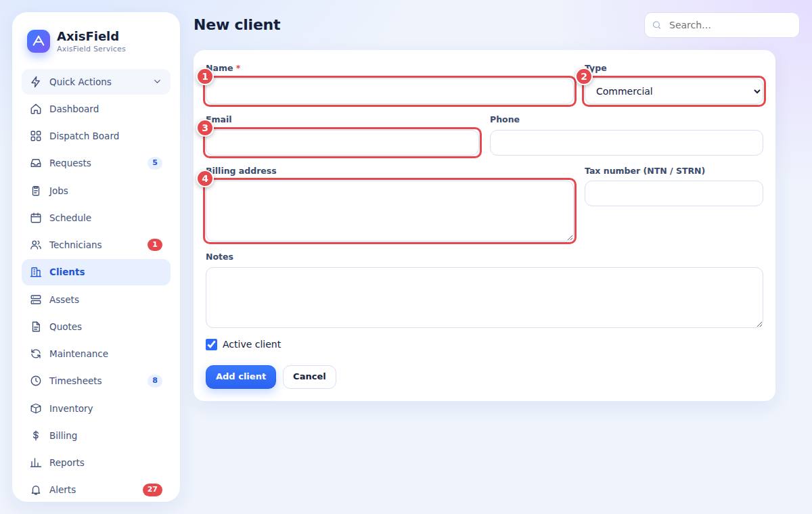Click the Timesheets count badge 8

[155, 381]
